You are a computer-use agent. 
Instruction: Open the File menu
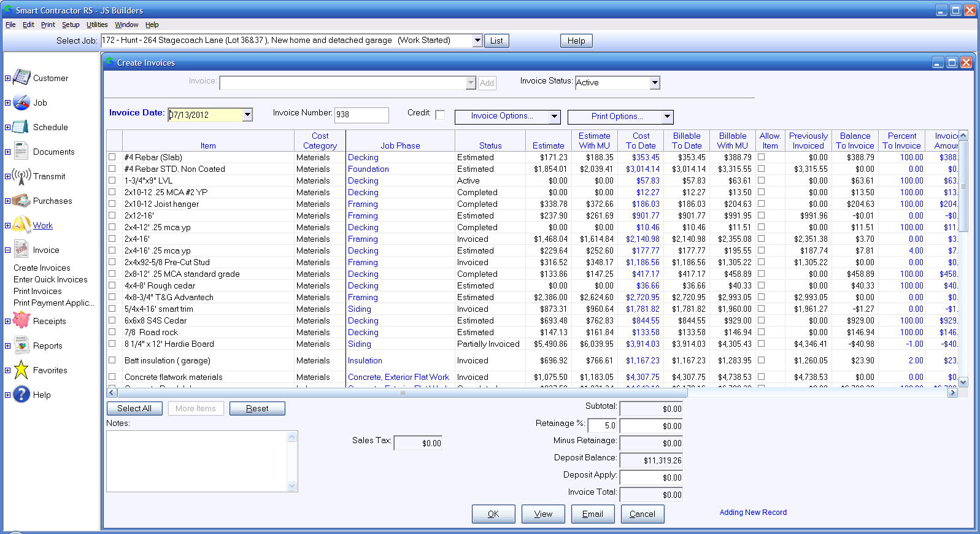coord(10,25)
